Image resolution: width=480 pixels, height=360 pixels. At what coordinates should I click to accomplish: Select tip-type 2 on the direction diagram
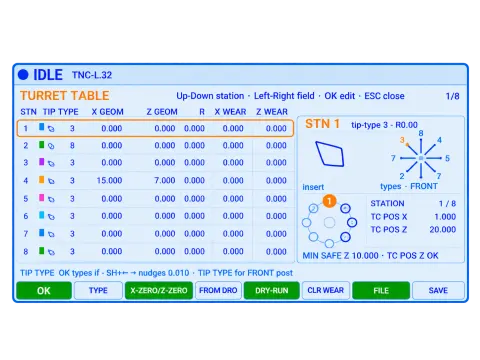pos(402,176)
